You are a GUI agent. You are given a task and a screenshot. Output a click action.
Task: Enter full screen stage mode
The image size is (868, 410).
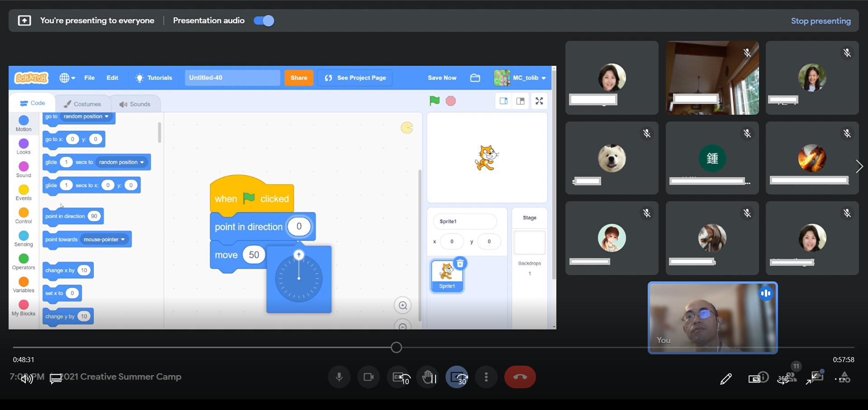tap(539, 101)
